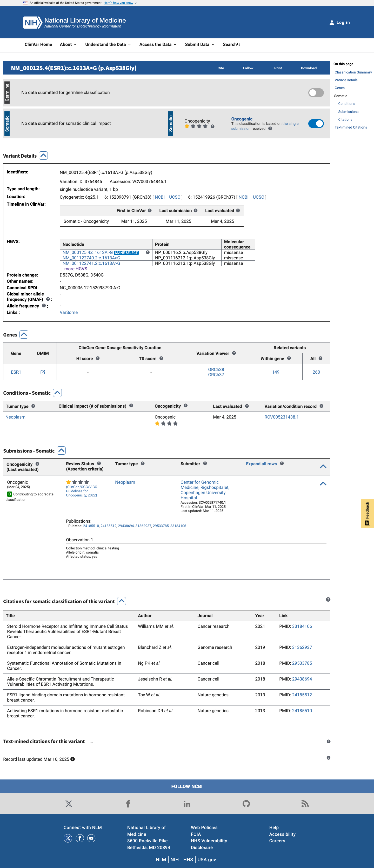This screenshot has width=374, height=868.
Task: Open GitHub icon under Follow NCBI
Action: [246, 804]
